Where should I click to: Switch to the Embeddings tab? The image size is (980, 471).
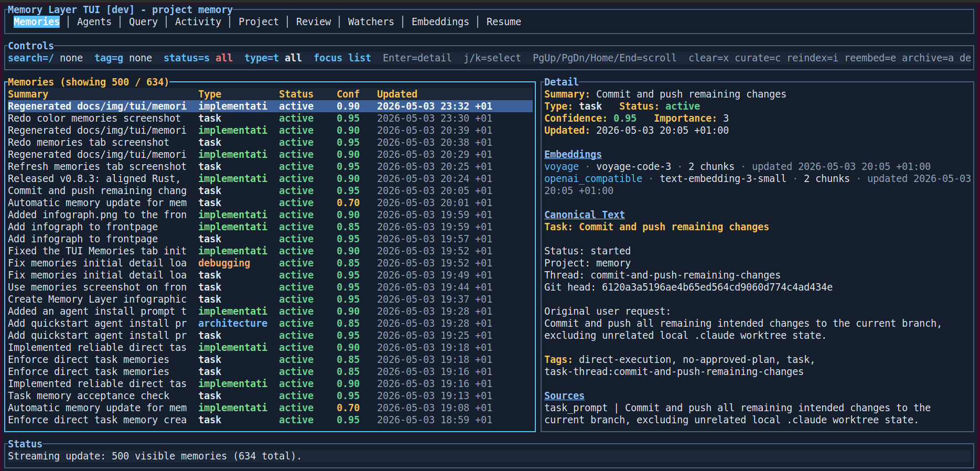pyautogui.click(x=440, y=22)
